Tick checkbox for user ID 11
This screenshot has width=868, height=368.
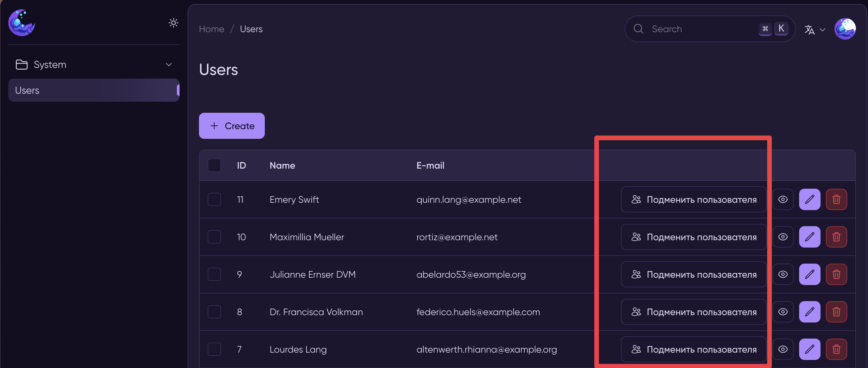[x=214, y=199]
